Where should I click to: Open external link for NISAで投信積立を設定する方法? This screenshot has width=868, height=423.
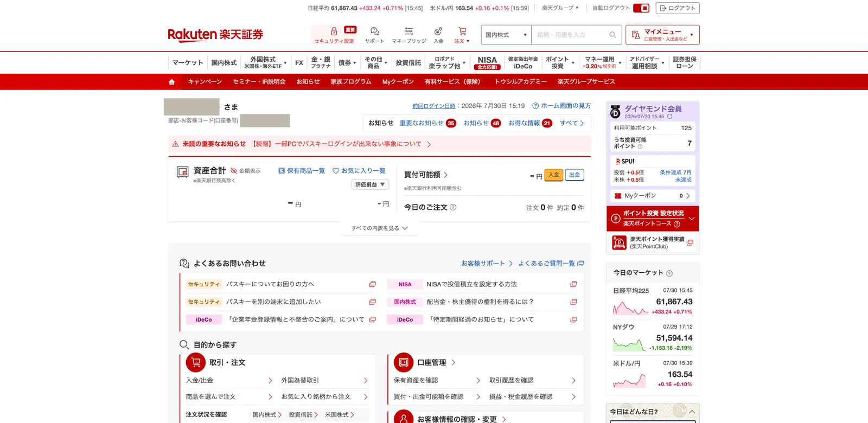click(573, 284)
